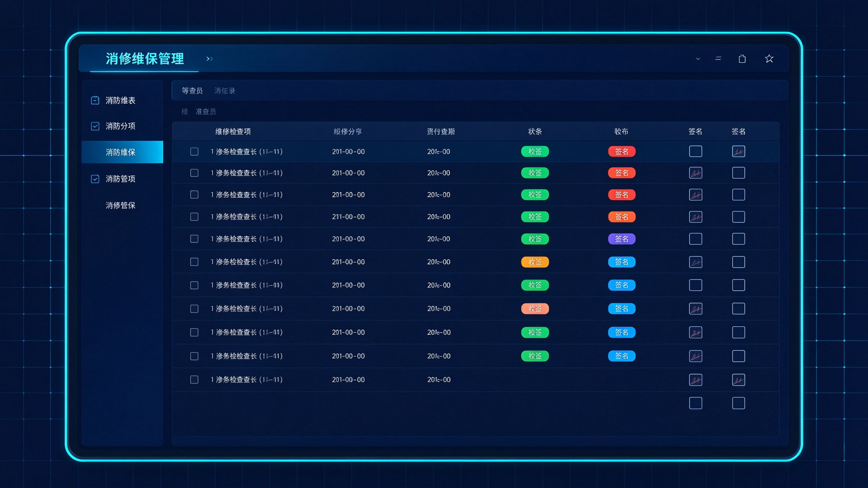Tick the row checkbox in the pink 校签 row
The height and width of the screenshot is (488, 868).
click(194, 308)
